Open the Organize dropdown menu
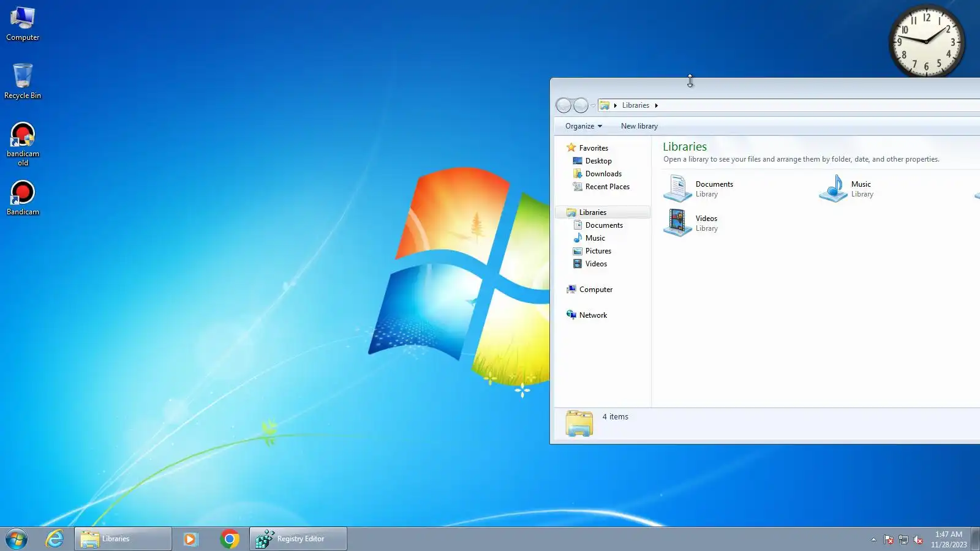 click(583, 126)
